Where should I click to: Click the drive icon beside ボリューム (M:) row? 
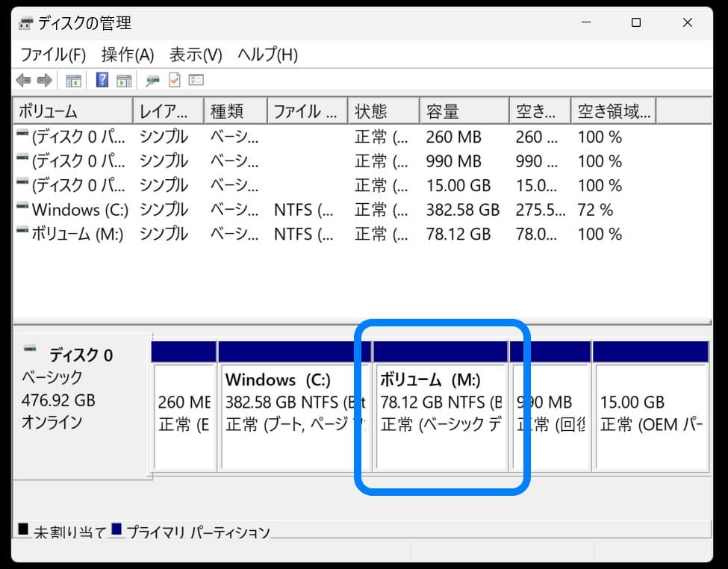22,230
